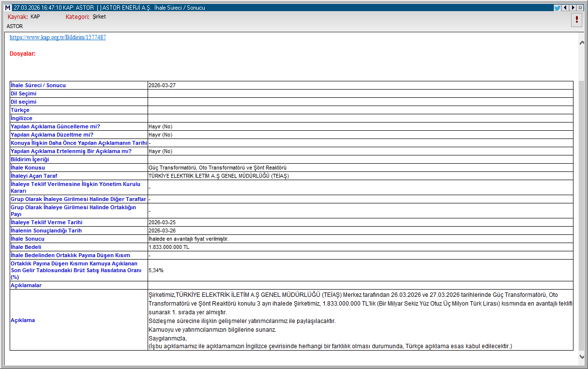Click the ASTOR ticker label below Kaynak
This screenshot has width=588, height=369.
click(x=15, y=26)
